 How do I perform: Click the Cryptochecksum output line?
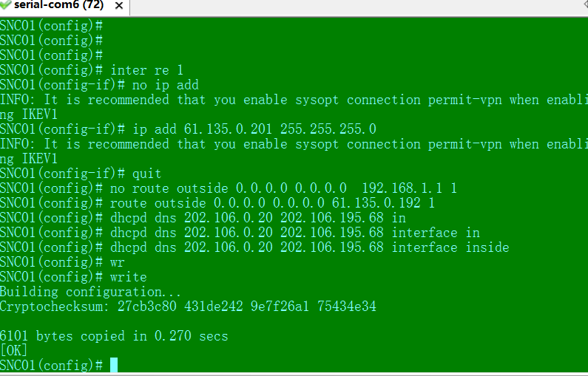(x=188, y=307)
